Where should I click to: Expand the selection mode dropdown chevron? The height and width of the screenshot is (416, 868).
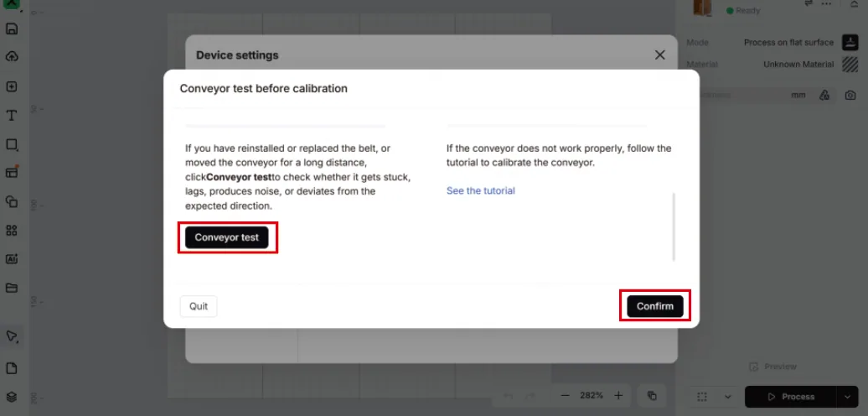click(728, 398)
